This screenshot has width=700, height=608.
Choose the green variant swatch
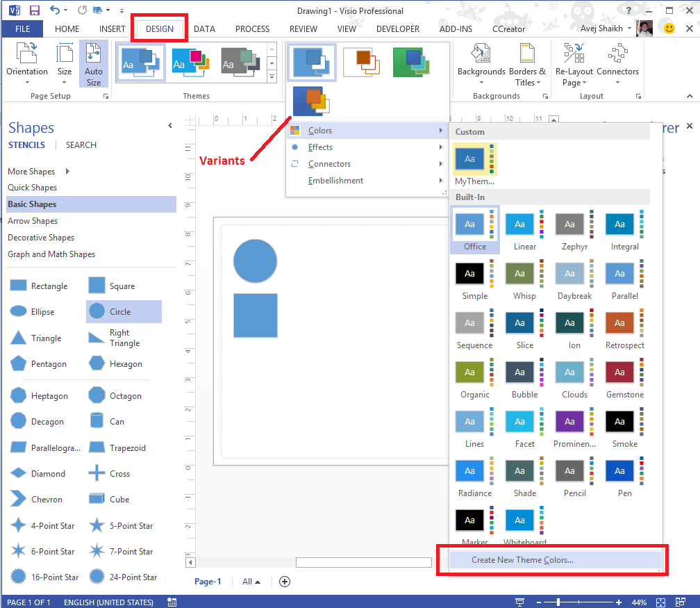(411, 63)
